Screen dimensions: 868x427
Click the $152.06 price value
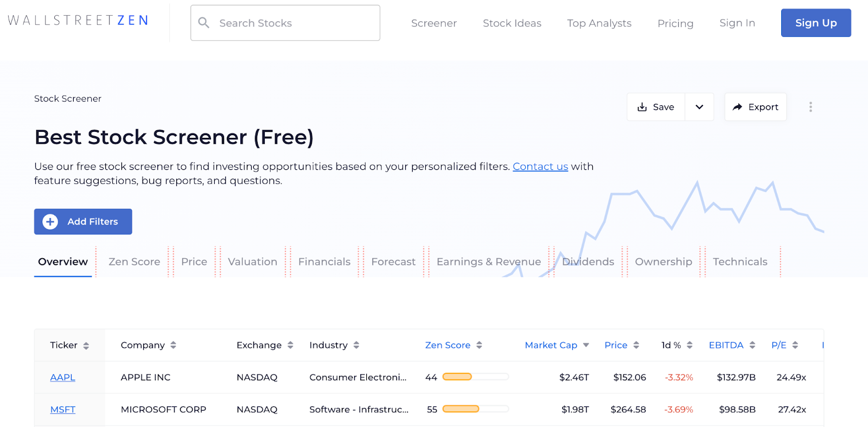point(629,377)
